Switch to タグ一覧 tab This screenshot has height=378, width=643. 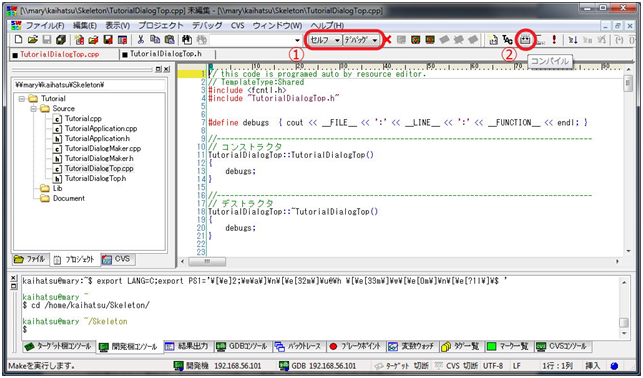tap(461, 346)
